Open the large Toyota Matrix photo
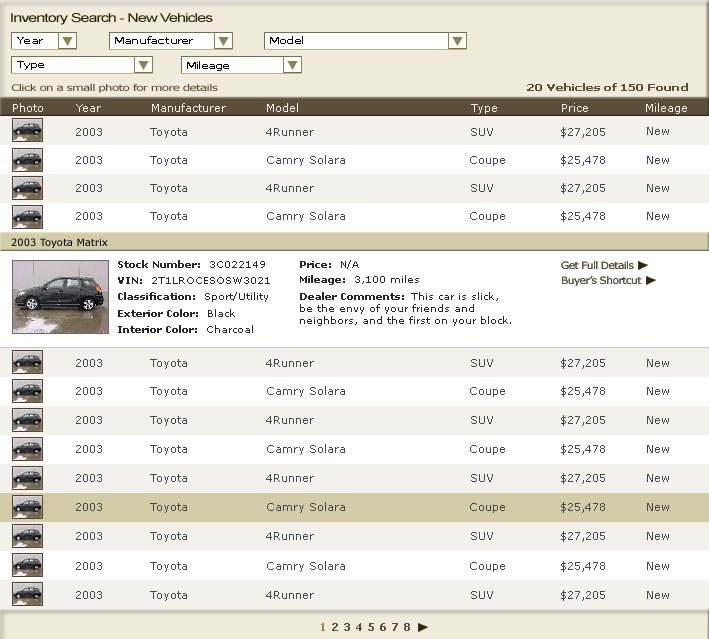The height and width of the screenshot is (639, 709). [x=61, y=297]
